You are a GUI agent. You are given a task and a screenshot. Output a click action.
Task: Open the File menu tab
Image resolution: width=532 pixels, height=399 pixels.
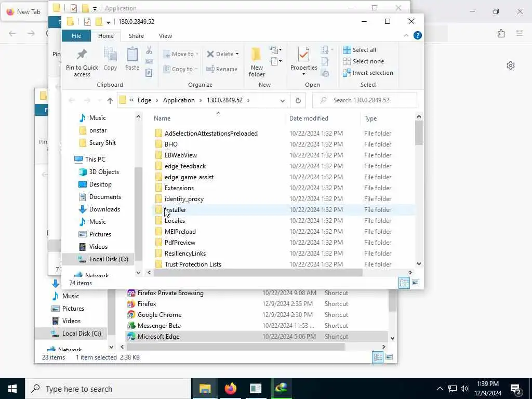pyautogui.click(x=76, y=36)
